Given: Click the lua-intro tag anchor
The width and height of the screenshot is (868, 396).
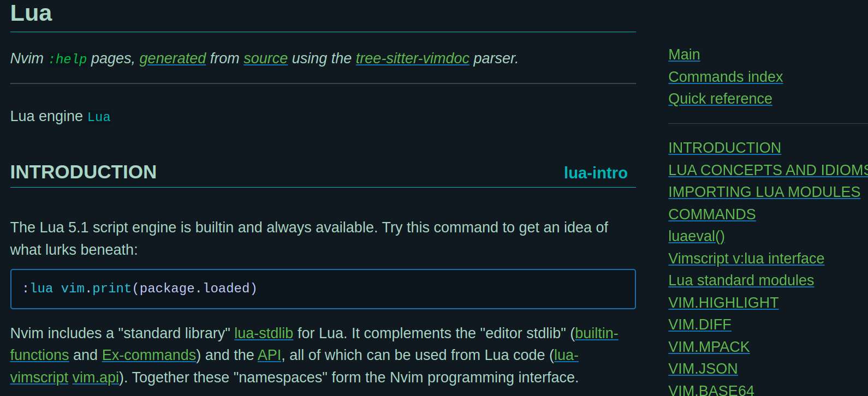Looking at the screenshot, I should coord(596,173).
